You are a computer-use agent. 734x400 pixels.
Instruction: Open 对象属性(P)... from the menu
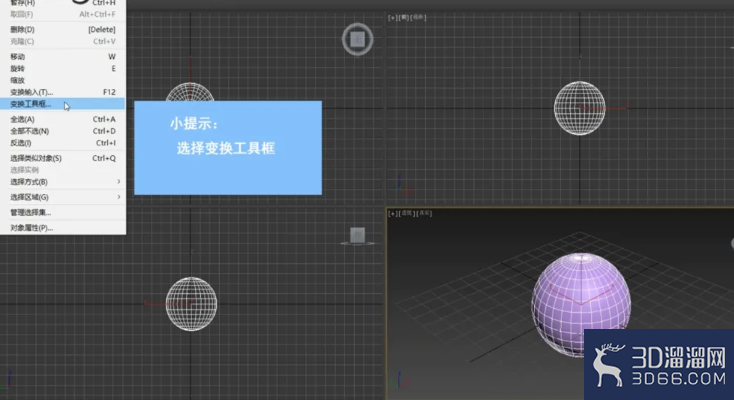pos(63,228)
